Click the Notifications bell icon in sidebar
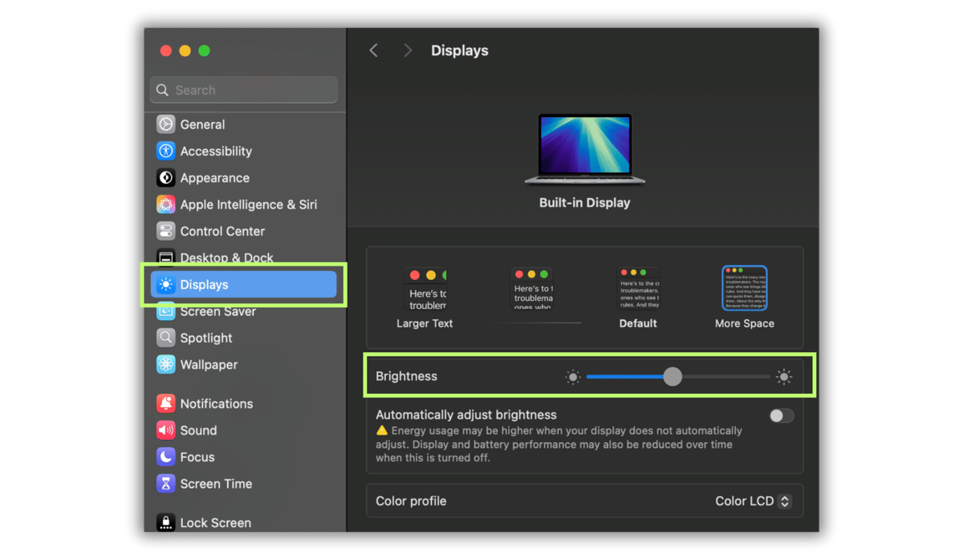This screenshot has width=963, height=560. [165, 404]
